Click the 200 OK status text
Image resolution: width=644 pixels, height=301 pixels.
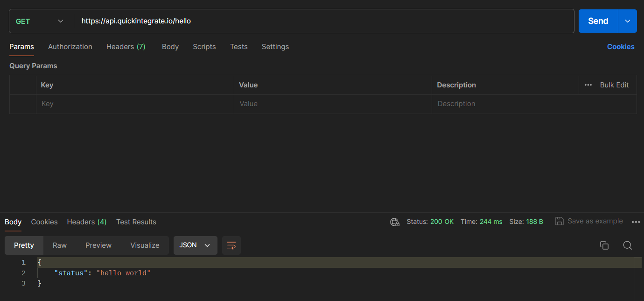tap(442, 222)
